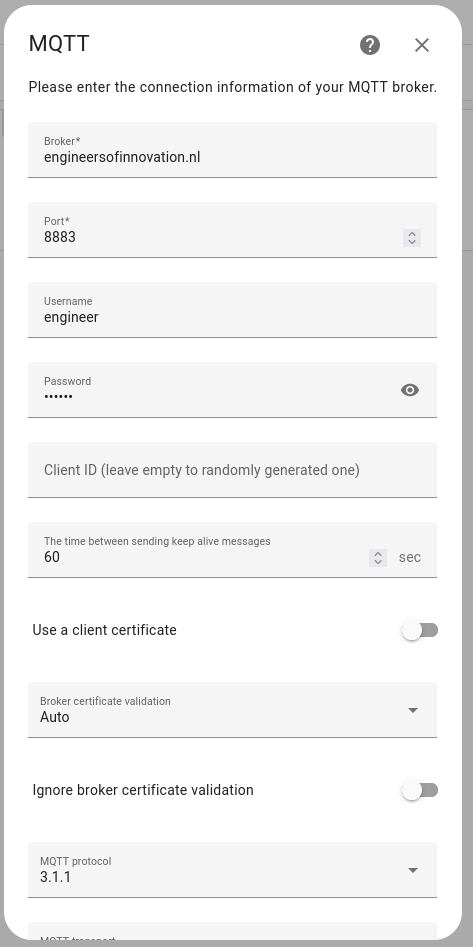Click the arrow of the 3.1.1 protocol selector

(x=413, y=870)
